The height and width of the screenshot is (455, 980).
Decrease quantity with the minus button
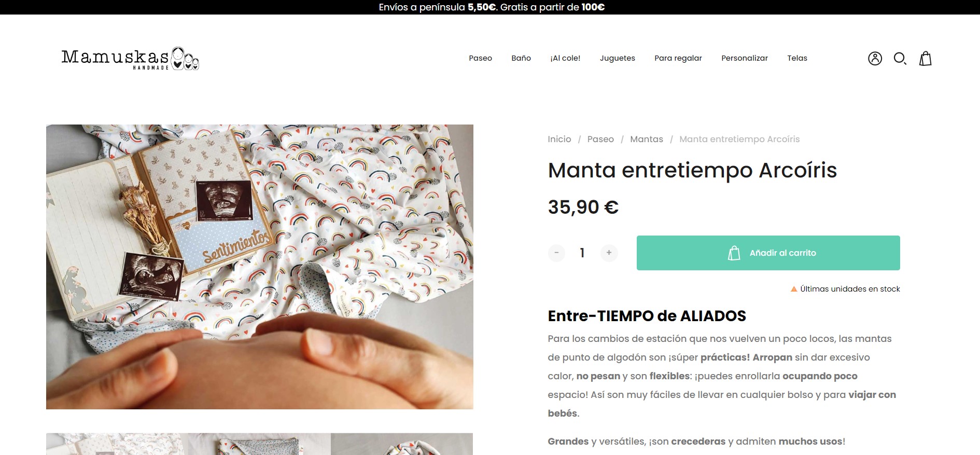point(556,253)
